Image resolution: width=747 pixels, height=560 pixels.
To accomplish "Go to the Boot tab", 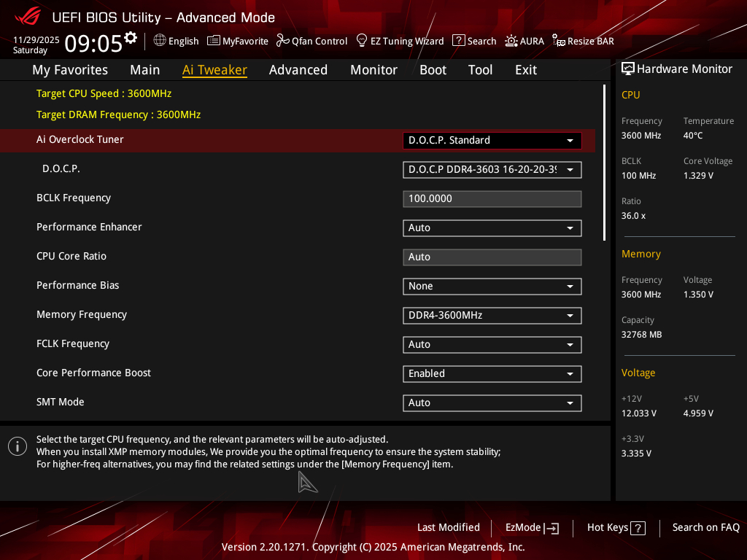I will tap(433, 70).
